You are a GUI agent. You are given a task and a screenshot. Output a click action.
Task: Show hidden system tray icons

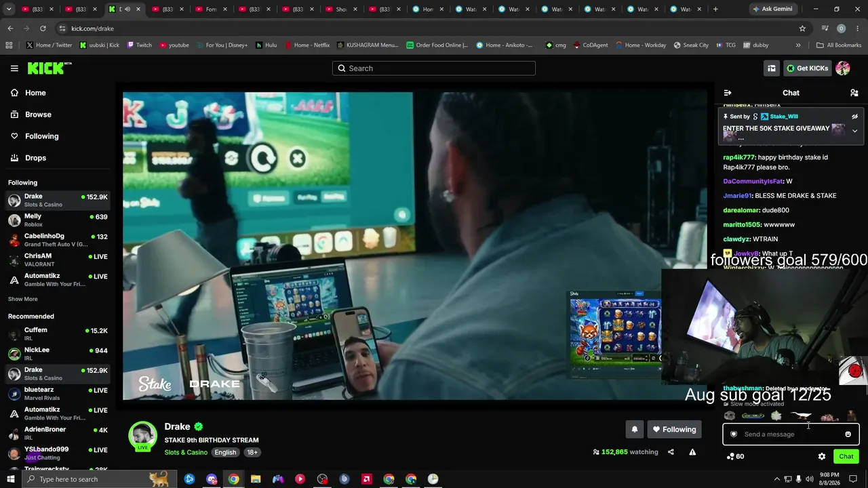(x=776, y=479)
